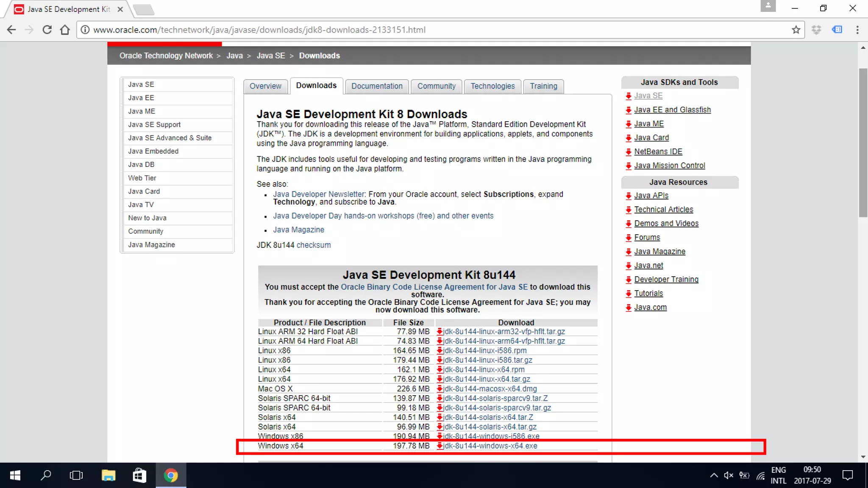
Task: Reload the Oracle download page
Action: (x=47, y=30)
